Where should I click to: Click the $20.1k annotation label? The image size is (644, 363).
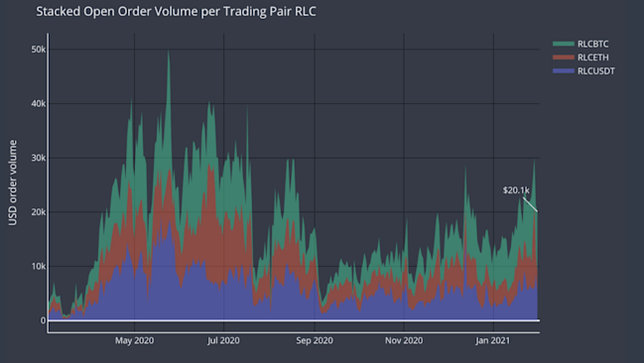516,190
